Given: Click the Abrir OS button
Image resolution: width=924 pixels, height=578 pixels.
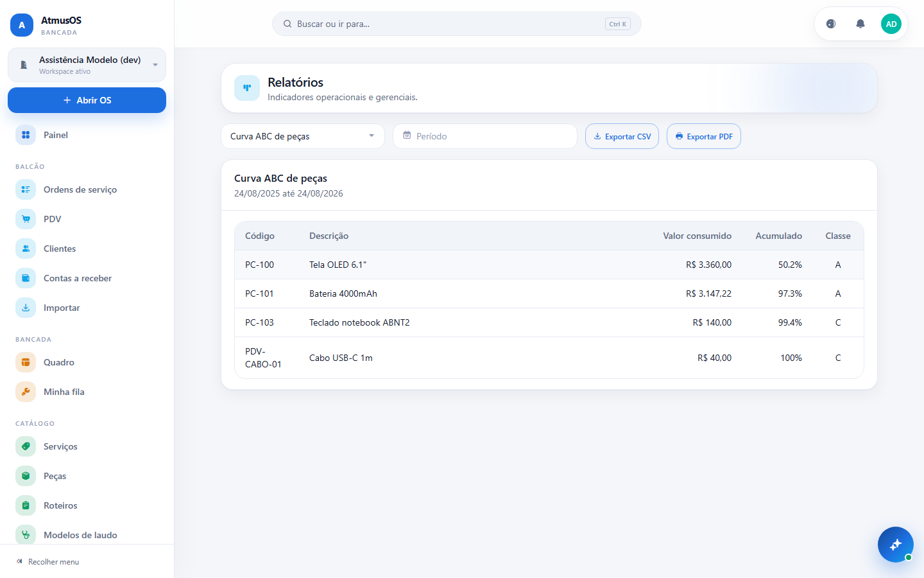Looking at the screenshot, I should coord(87,100).
